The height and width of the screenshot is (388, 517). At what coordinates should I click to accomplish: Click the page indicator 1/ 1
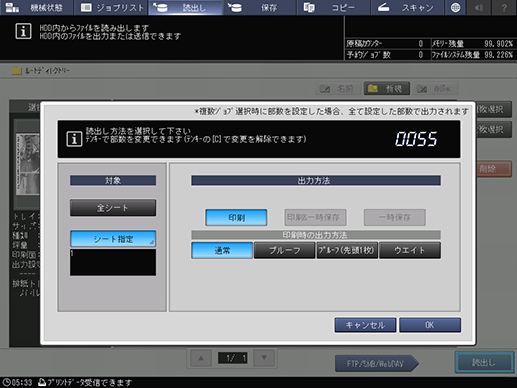coord(233,358)
